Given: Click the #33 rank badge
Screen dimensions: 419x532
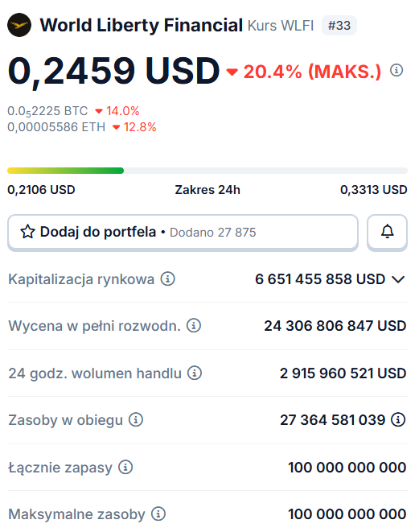Looking at the screenshot, I should [x=339, y=26].
